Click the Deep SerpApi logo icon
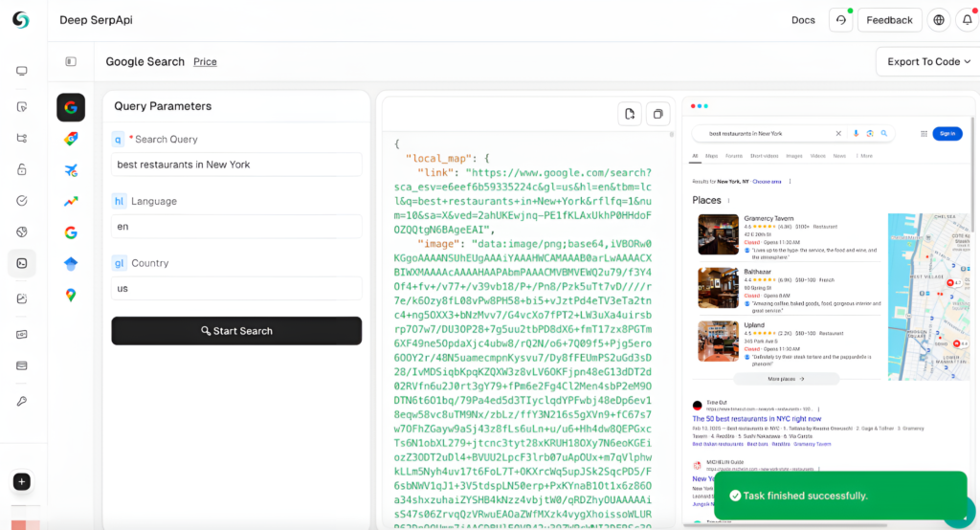This screenshot has width=980, height=530. click(21, 20)
